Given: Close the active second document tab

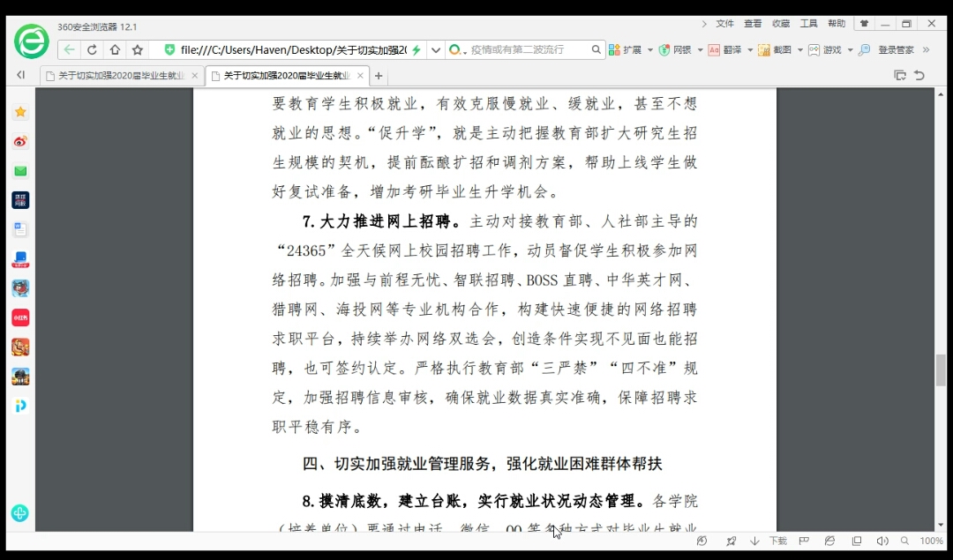Looking at the screenshot, I should (x=360, y=76).
